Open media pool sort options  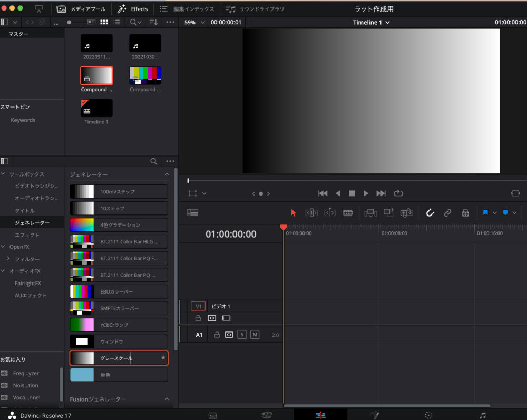pos(153,22)
